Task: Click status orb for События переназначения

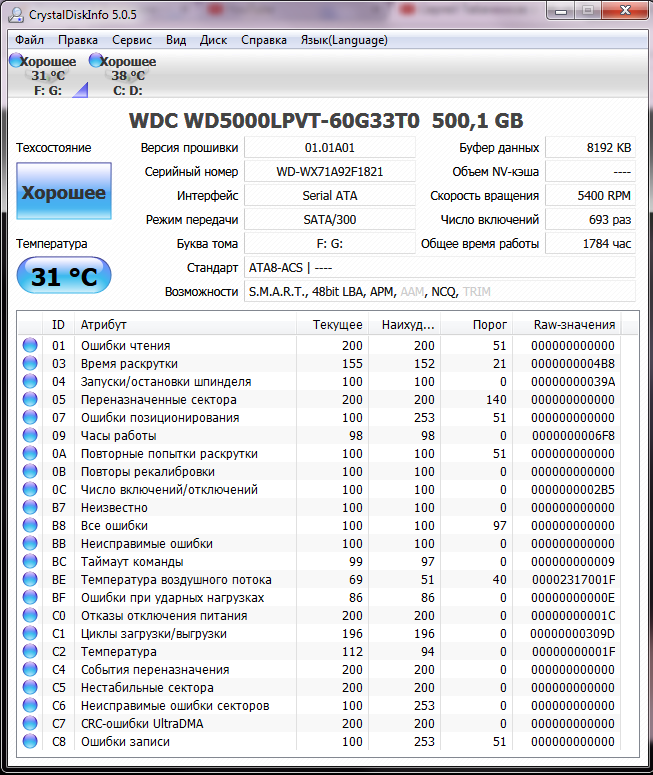Action: tap(30, 669)
